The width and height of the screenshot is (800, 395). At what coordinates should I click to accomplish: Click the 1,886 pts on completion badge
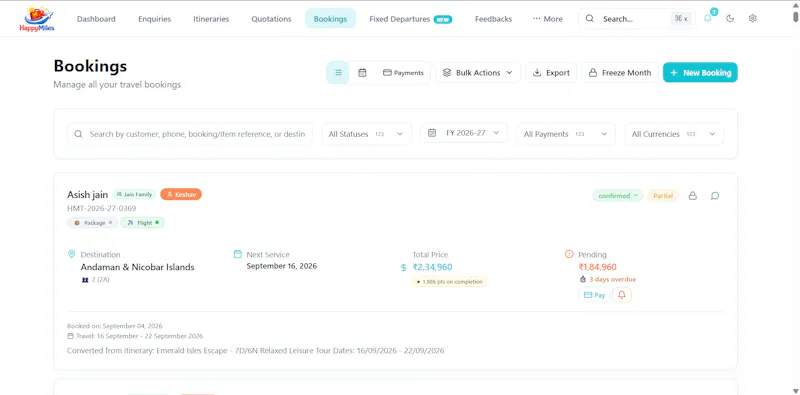(449, 282)
